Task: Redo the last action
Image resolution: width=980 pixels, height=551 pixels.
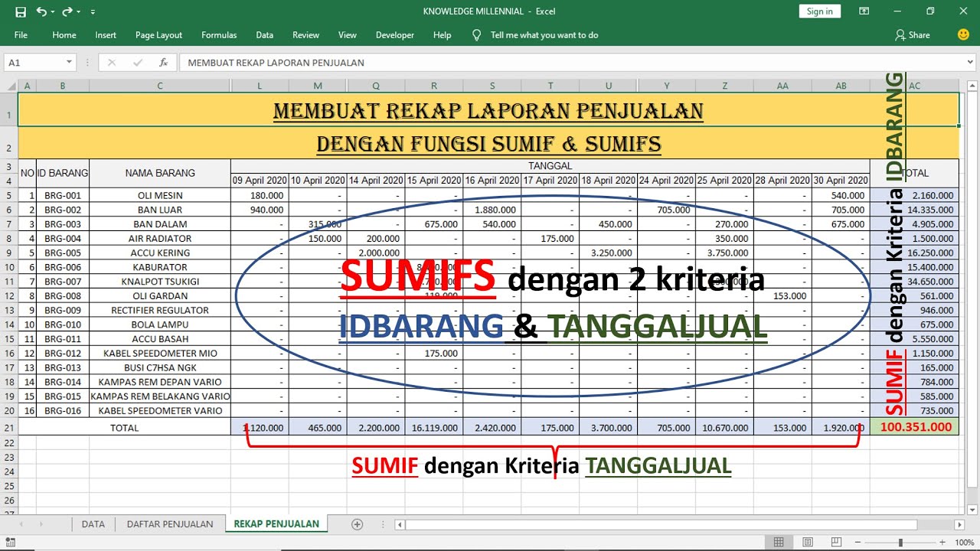Action: coord(67,11)
